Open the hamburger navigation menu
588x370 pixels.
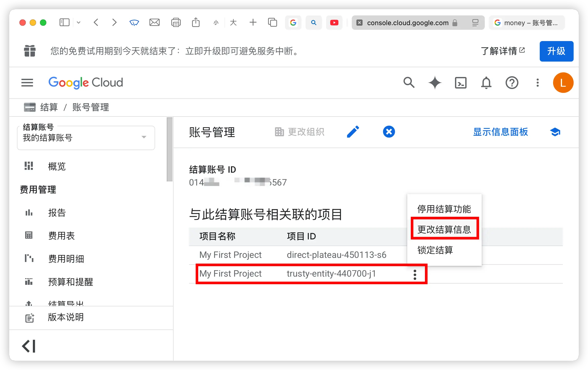27,83
